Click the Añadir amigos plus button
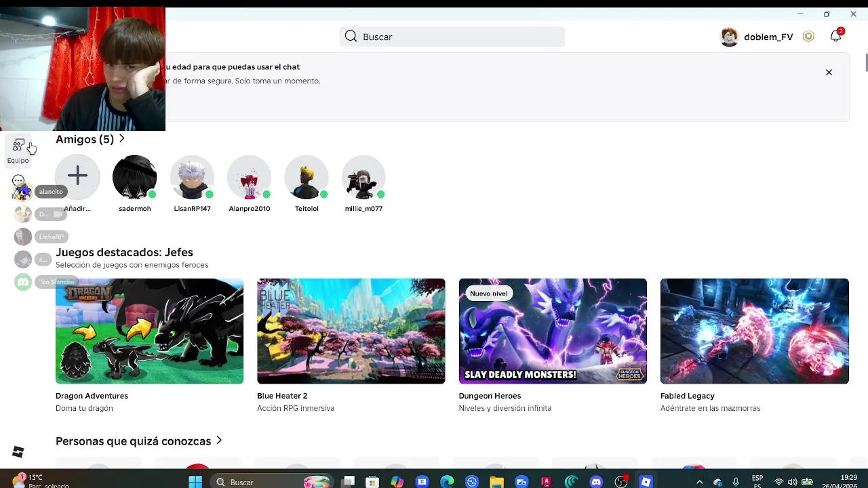The image size is (868, 488). (77, 176)
